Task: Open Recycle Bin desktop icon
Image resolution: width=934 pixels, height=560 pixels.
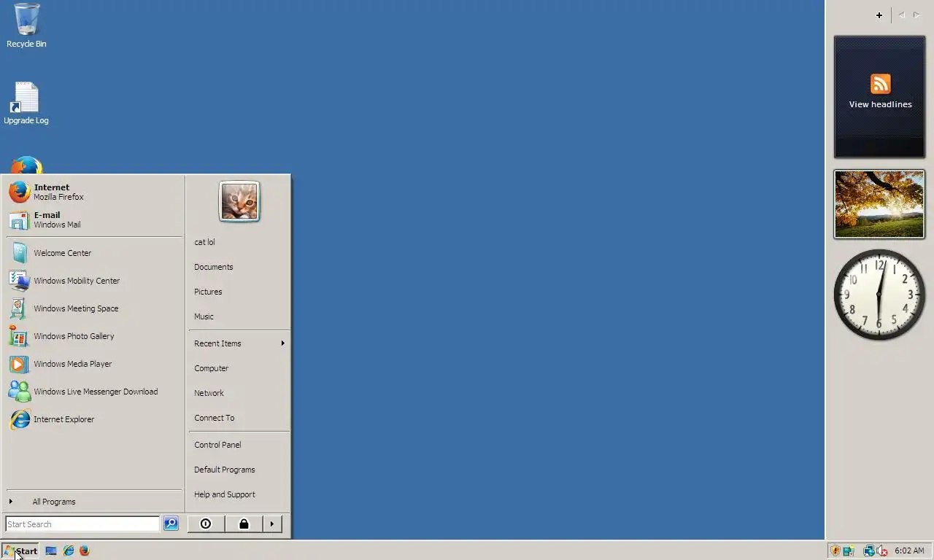Action: coord(26,26)
